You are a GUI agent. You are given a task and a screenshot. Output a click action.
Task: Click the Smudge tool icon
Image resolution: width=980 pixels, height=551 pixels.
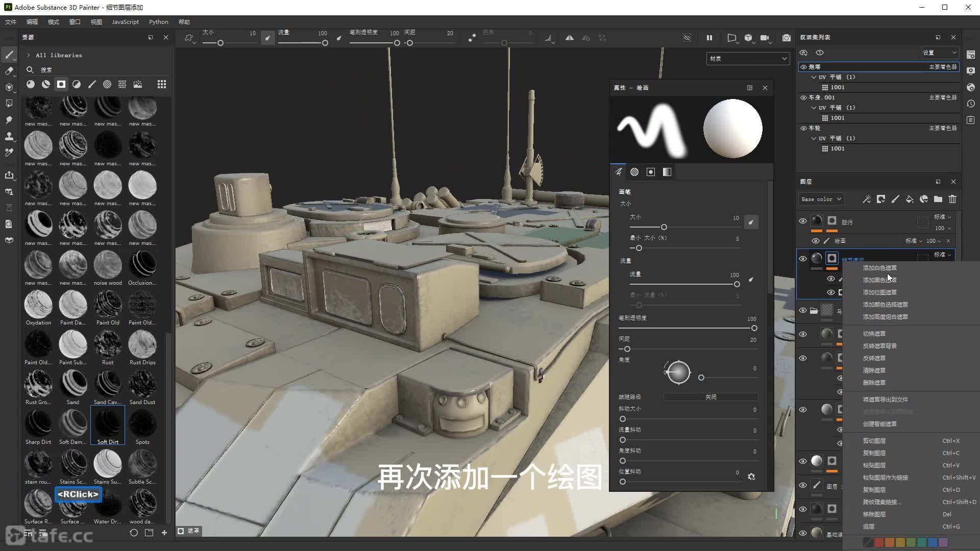(9, 120)
